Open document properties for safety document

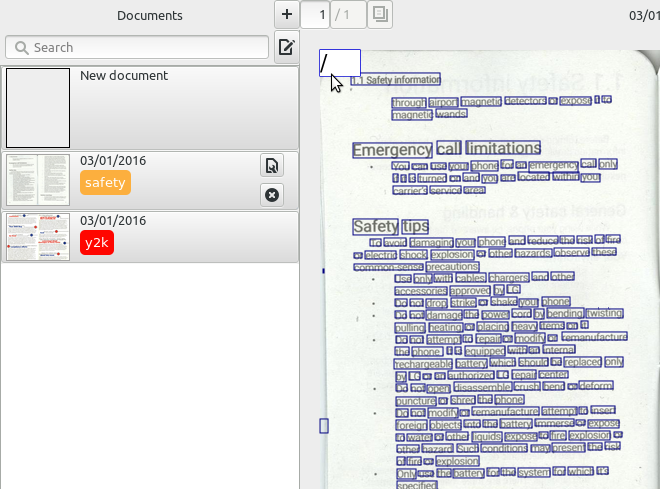tap(270, 165)
